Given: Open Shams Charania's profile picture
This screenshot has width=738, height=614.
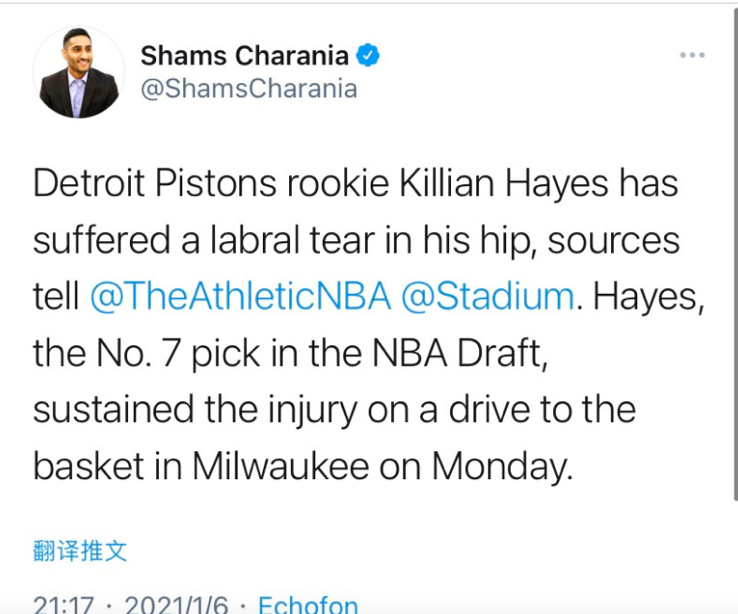Looking at the screenshot, I should pos(79,72).
